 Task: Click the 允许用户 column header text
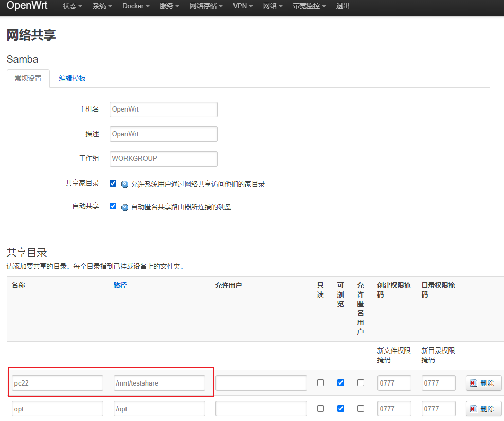point(228,285)
